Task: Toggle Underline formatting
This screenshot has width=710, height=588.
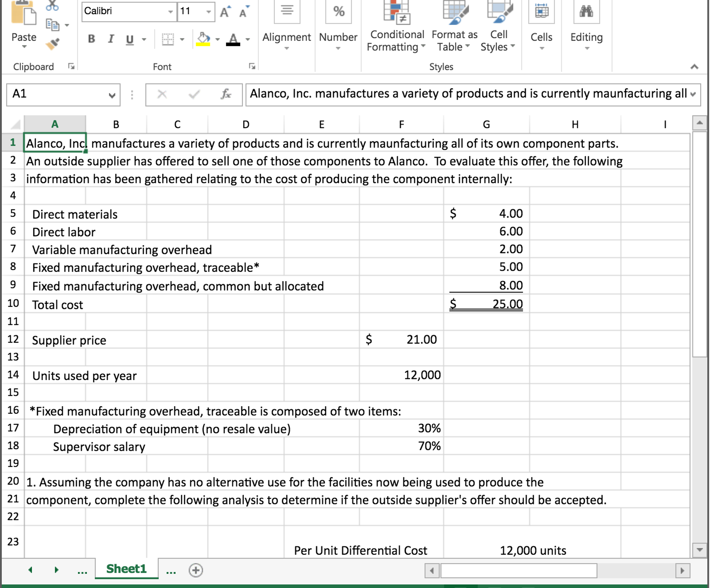Action: click(x=129, y=39)
